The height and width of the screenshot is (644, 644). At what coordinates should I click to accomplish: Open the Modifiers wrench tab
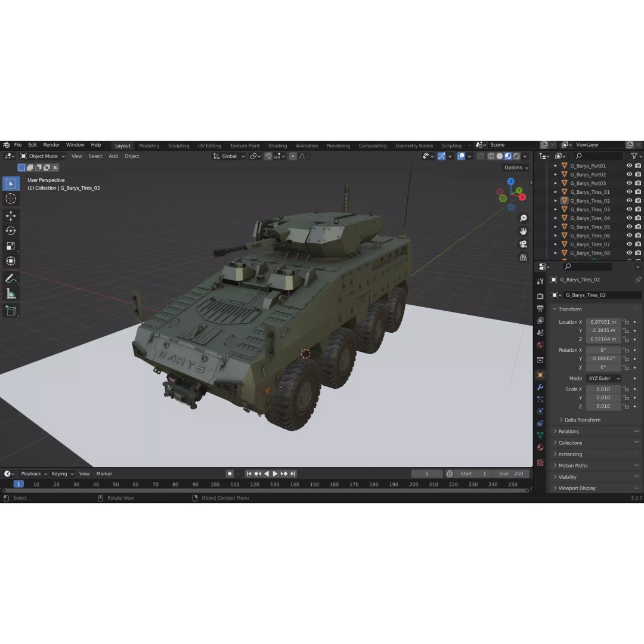point(540,387)
